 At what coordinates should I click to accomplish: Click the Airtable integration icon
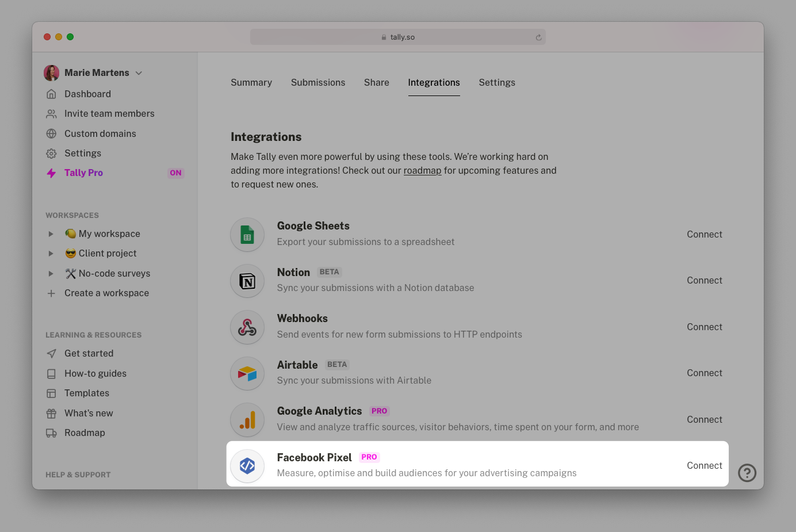[247, 374]
